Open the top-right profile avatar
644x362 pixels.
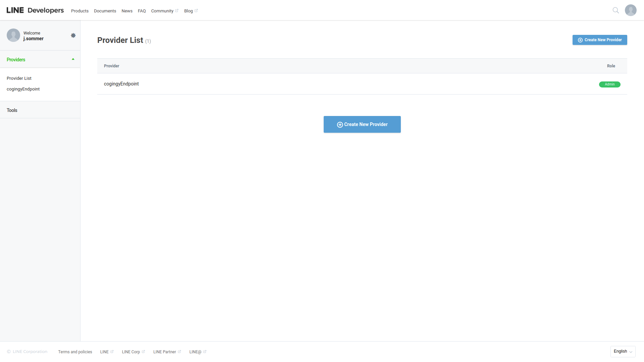point(631,10)
